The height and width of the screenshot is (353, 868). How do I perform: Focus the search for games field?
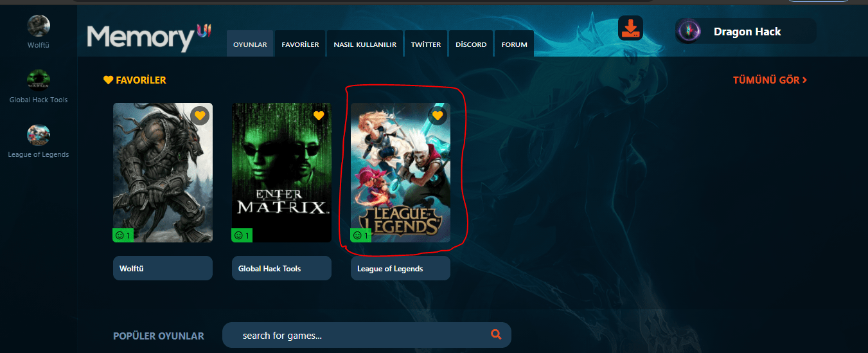pyautogui.click(x=367, y=335)
